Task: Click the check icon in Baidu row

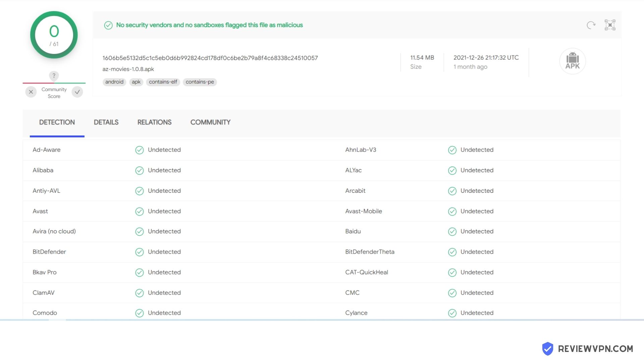Action: (x=452, y=232)
